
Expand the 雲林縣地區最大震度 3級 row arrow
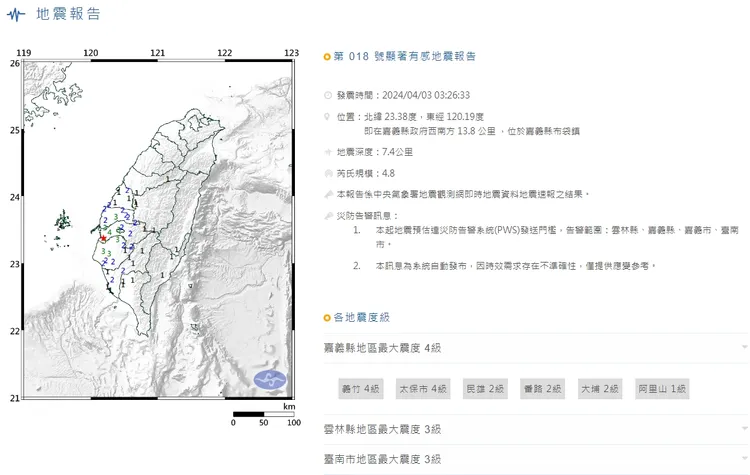(x=745, y=429)
